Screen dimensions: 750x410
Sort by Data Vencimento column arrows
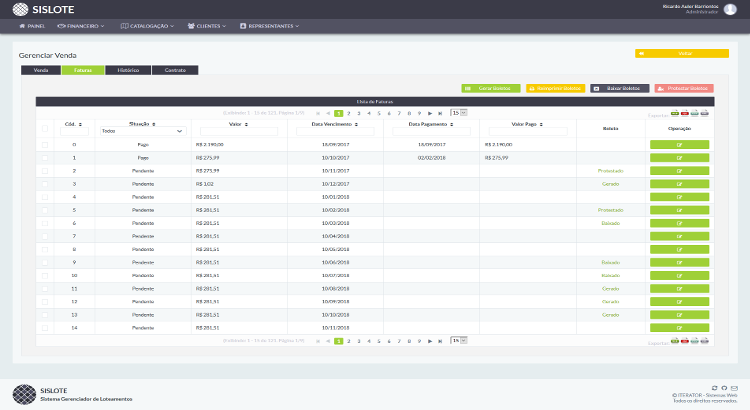click(x=356, y=124)
